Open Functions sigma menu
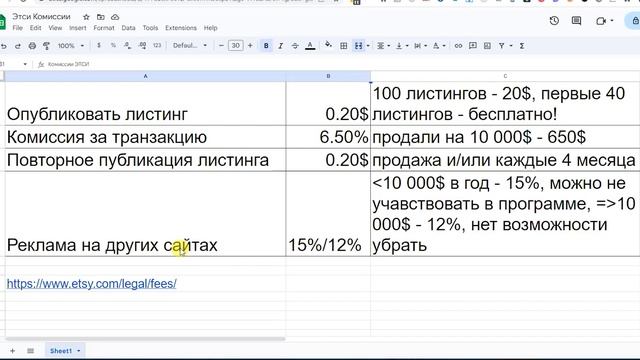This screenshot has height=360, width=640. pyautogui.click(x=522, y=46)
